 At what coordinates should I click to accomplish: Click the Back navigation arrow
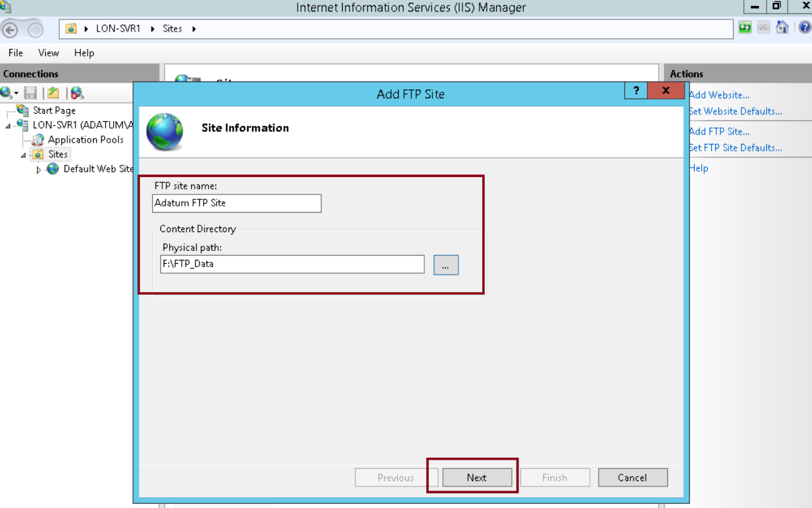(x=9, y=30)
